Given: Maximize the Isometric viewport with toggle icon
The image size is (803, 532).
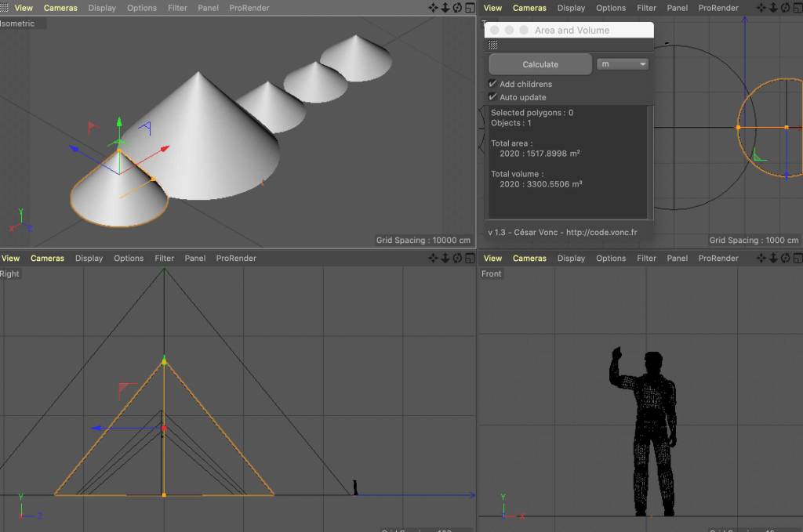Looking at the screenshot, I should pos(469,8).
